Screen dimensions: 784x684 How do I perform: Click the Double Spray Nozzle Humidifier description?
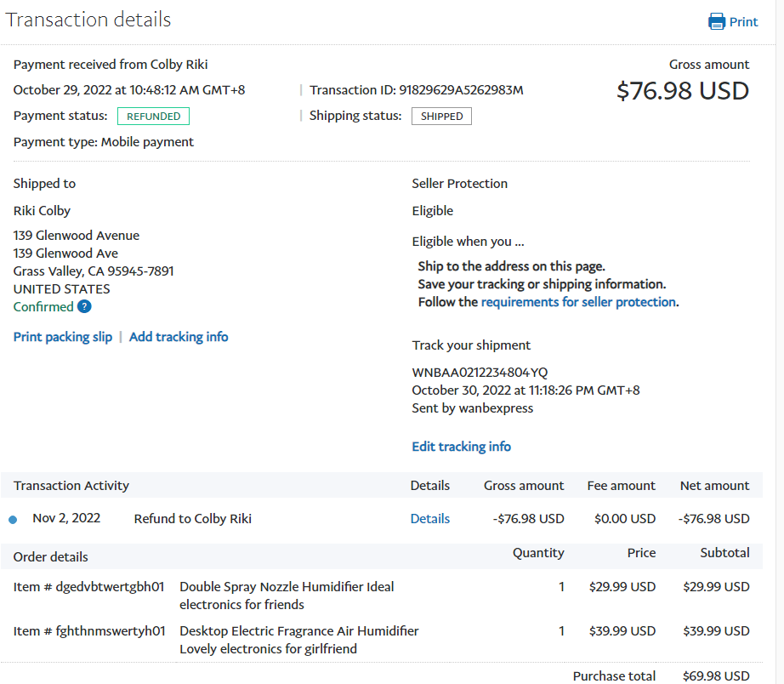(x=287, y=596)
